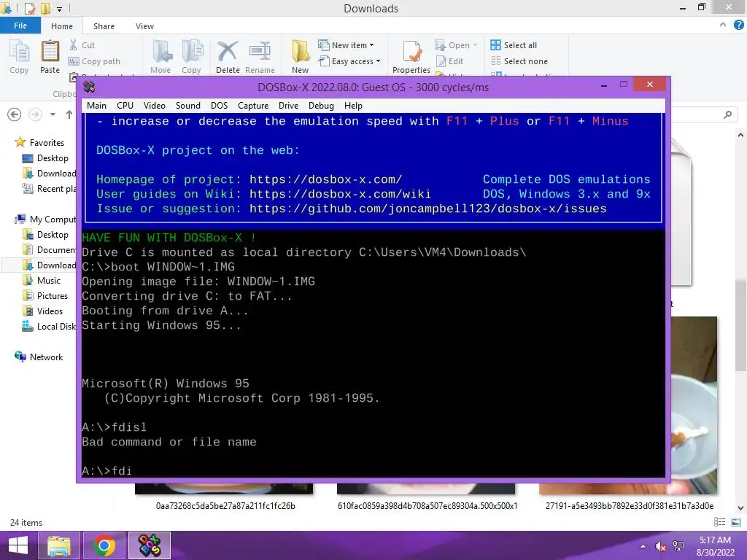Screen dimensions: 747x560
Task: Open the Help menu in DOSBox-X
Action: [x=353, y=106]
